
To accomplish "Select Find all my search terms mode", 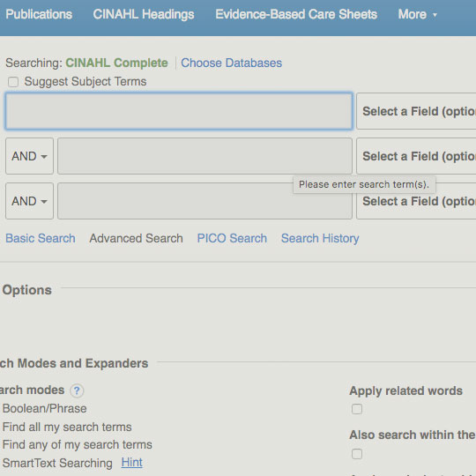I will tap(67, 428).
